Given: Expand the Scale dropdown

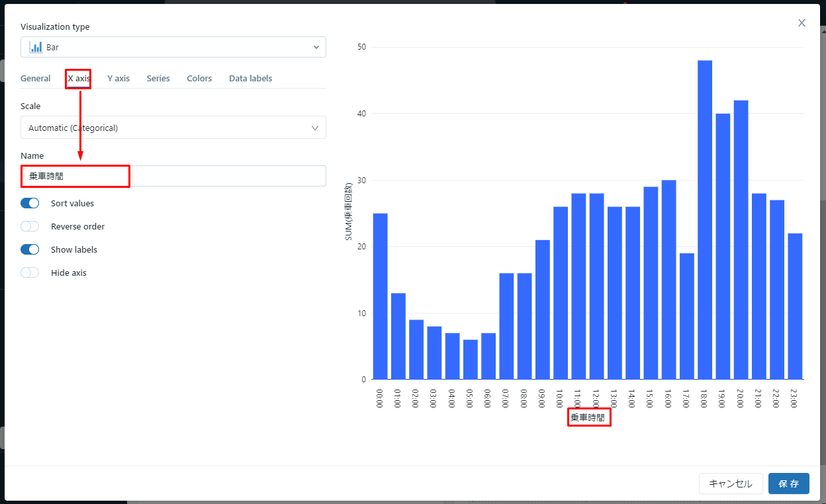Looking at the screenshot, I should pos(173,128).
